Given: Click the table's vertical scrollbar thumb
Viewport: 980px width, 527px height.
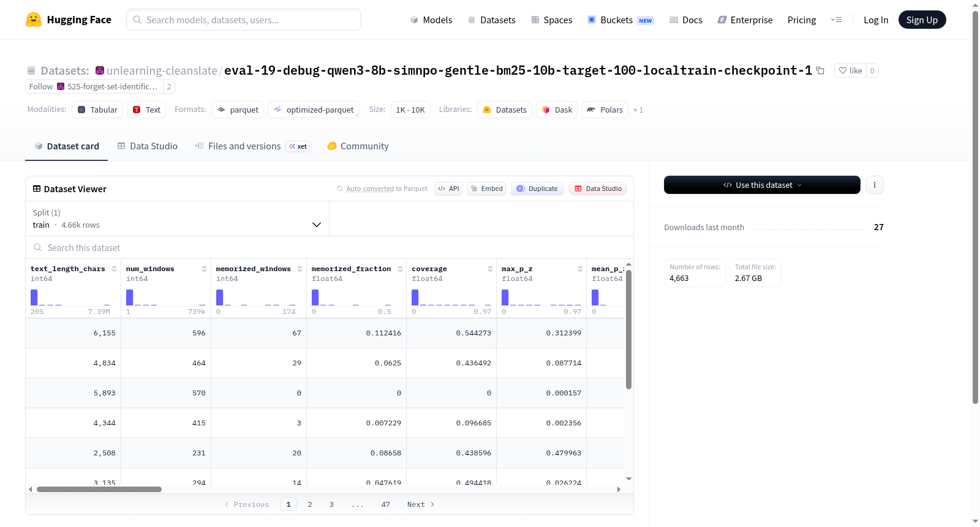Looking at the screenshot, I should coord(628,329).
